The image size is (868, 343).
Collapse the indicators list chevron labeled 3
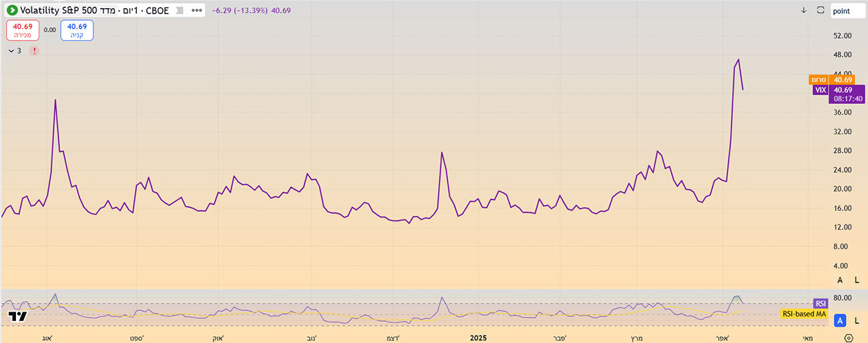point(15,50)
